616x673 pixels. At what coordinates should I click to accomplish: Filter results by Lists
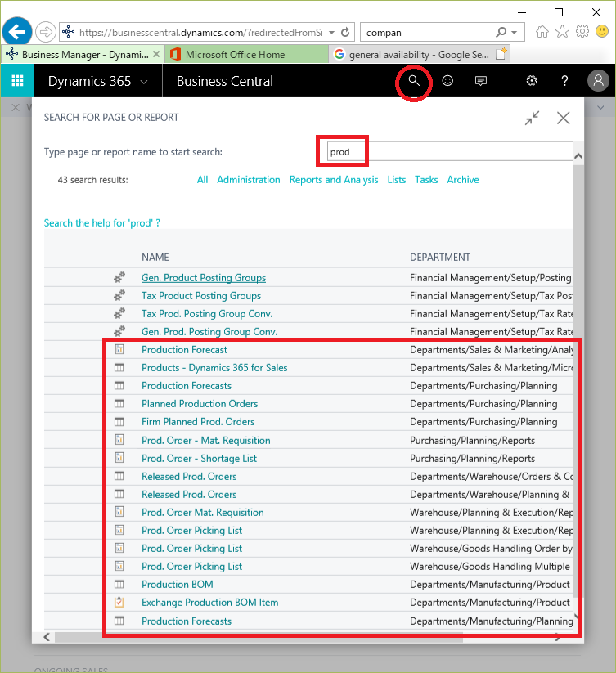point(396,179)
